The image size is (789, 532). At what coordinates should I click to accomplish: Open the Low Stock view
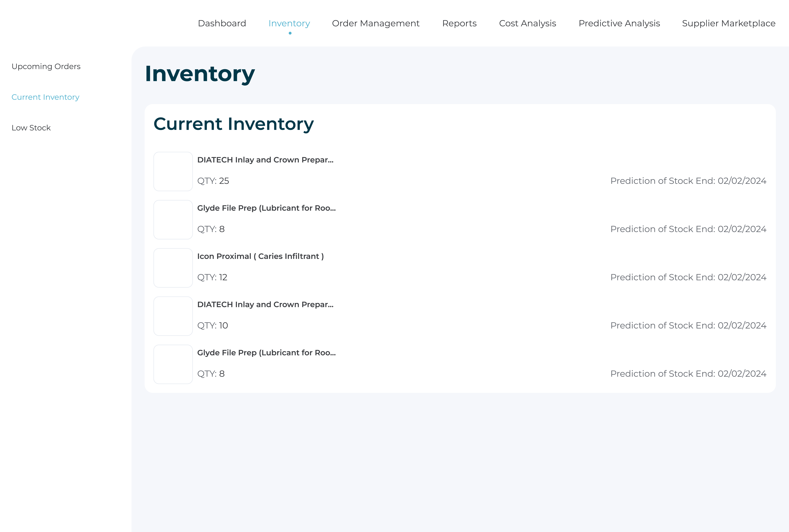[31, 128]
